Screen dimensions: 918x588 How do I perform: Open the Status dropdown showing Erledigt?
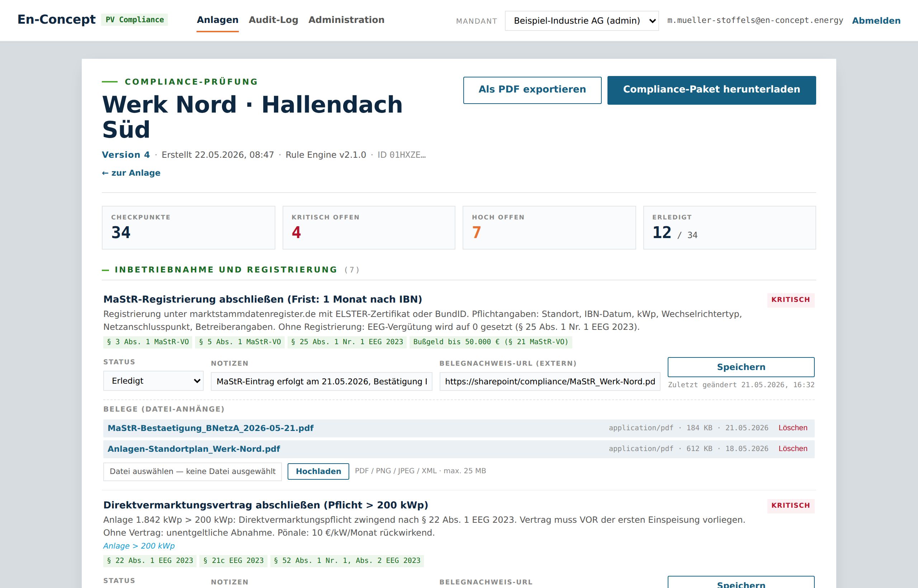(x=153, y=381)
